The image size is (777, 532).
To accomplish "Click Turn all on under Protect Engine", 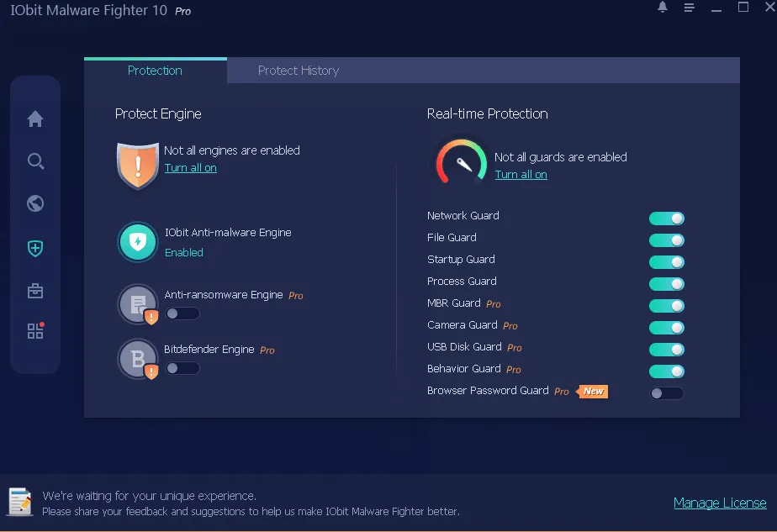I will [x=190, y=168].
